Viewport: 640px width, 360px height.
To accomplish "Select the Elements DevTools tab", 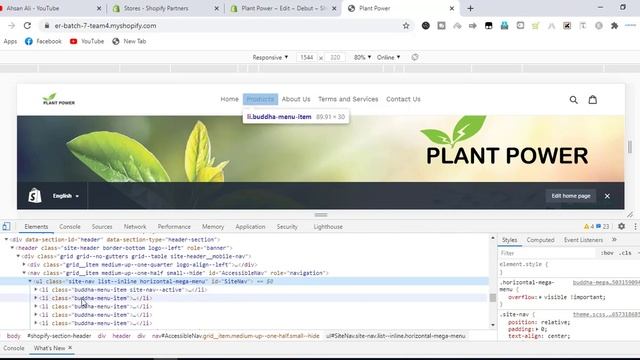I will (36, 227).
